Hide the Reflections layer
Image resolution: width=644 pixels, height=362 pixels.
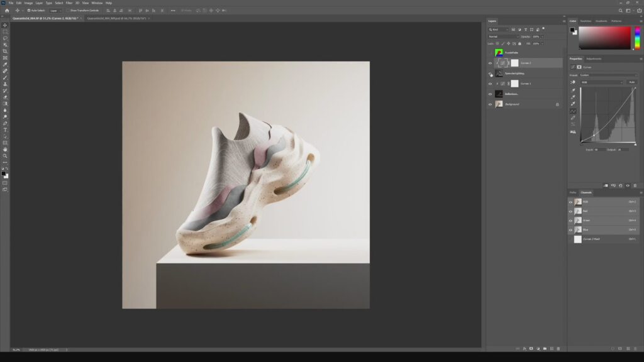(490, 94)
